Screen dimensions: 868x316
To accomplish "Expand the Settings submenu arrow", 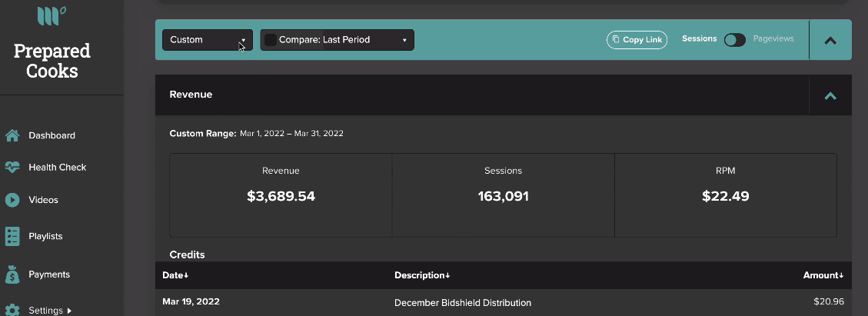I will click(69, 311).
